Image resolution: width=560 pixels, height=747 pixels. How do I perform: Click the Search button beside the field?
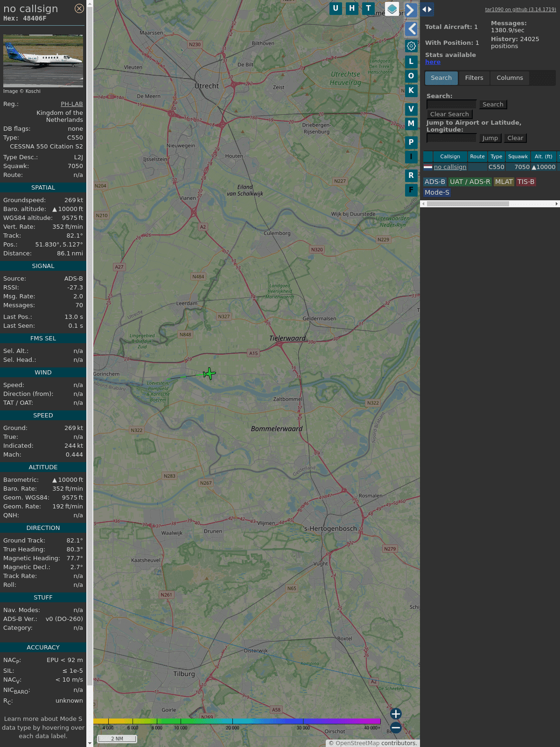pos(493,105)
